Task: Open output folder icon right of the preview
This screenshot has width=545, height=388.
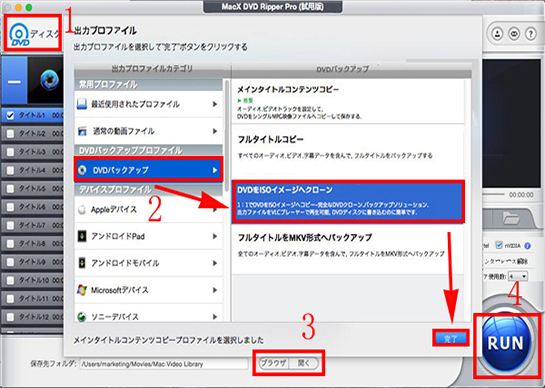Action: coord(511,218)
